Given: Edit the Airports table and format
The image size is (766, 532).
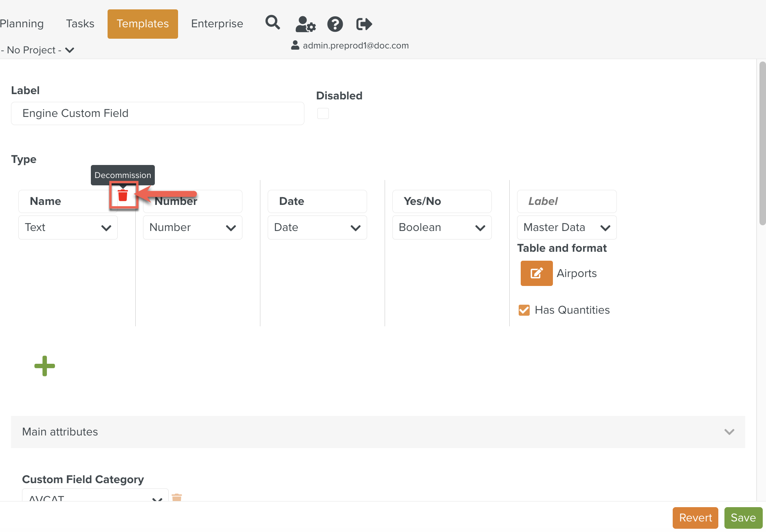Looking at the screenshot, I should [x=537, y=273].
